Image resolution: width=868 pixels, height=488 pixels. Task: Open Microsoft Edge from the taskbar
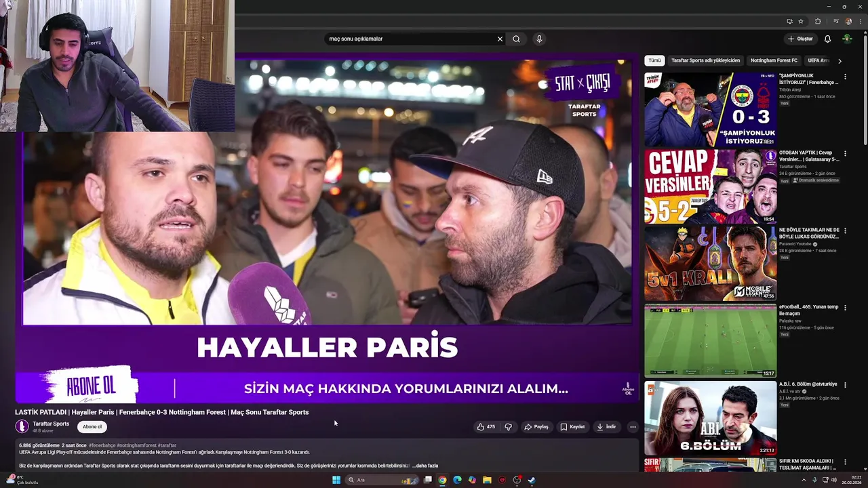click(457, 480)
